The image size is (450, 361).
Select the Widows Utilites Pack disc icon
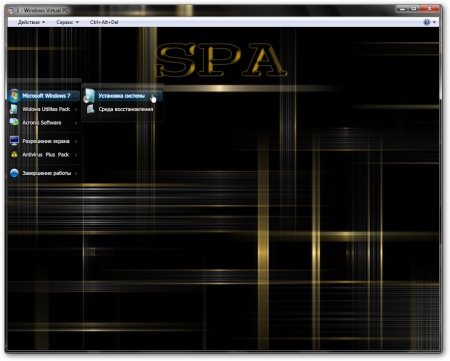[x=14, y=109]
